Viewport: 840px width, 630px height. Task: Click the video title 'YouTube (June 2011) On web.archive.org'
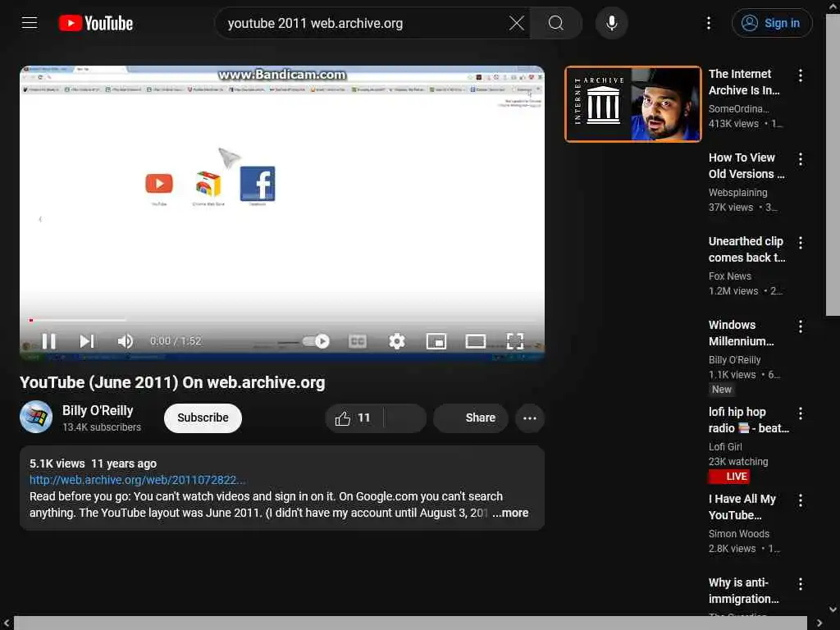(172, 382)
